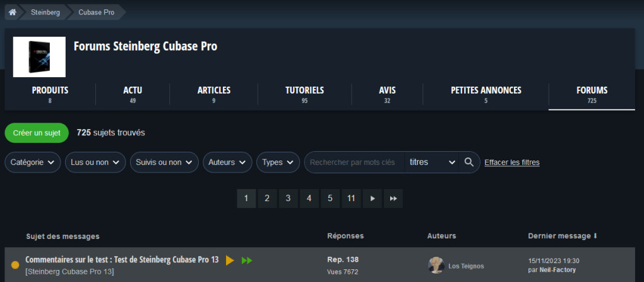Image resolution: width=644 pixels, height=282 pixels.
Task: Go to page 1
Action: pyautogui.click(x=246, y=199)
